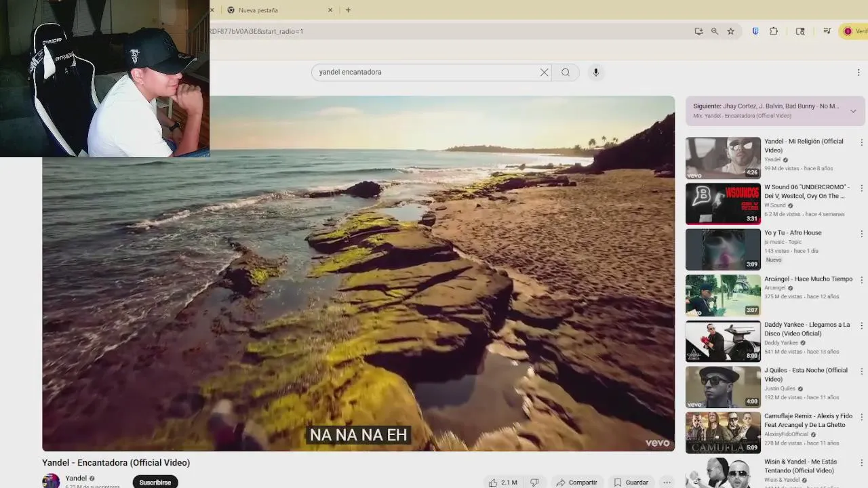This screenshot has height=488, width=868.
Task: Click the js music - Topic channel
Action: point(783,242)
